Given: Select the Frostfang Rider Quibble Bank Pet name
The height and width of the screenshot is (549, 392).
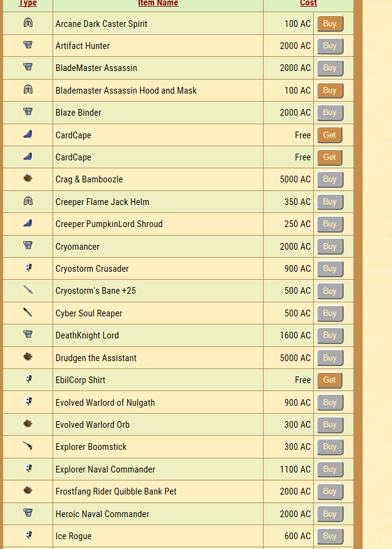Looking at the screenshot, I should (116, 491).
